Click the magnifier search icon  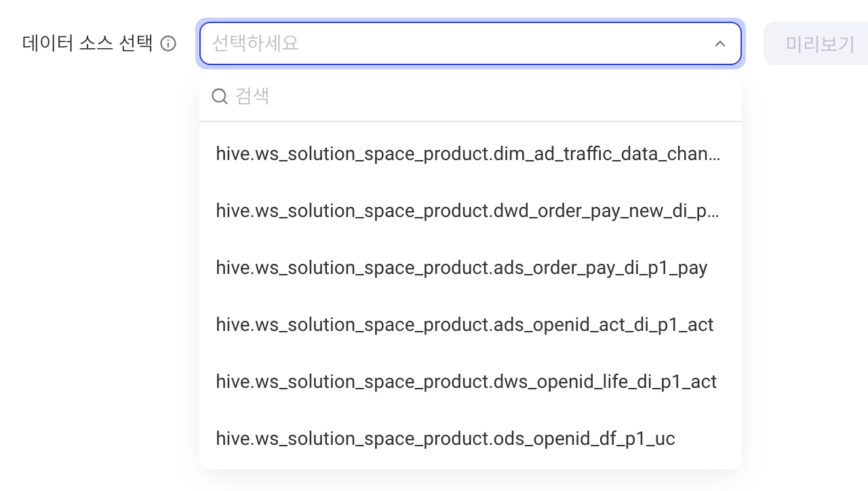tap(220, 96)
